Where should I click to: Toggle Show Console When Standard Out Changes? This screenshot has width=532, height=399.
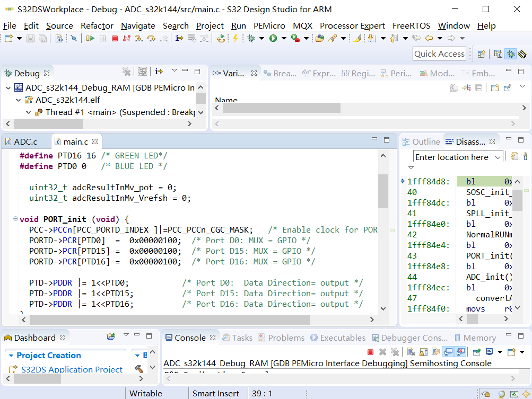pyautogui.click(x=448, y=352)
